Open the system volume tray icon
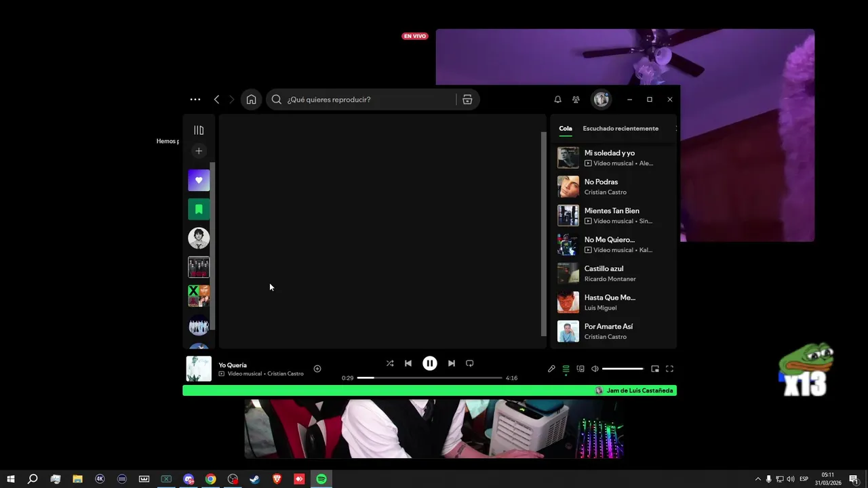 coord(791,479)
